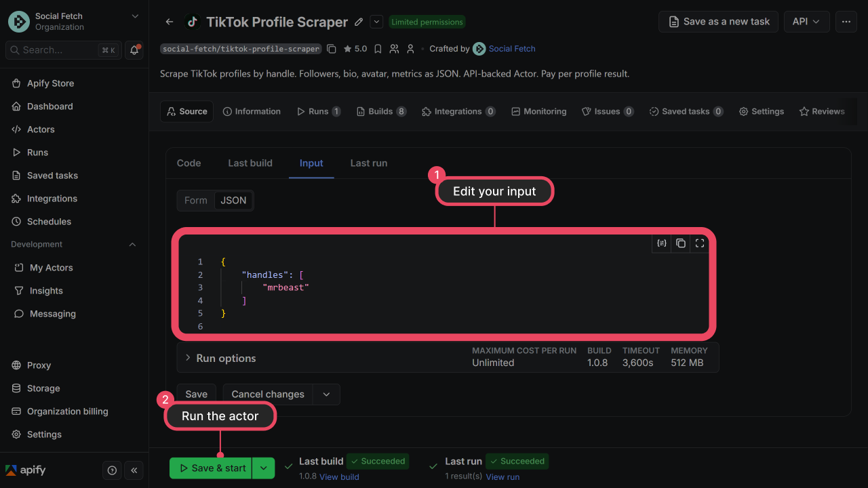Open the dropdown arrow next to Cancel changes
The height and width of the screenshot is (488, 868).
point(326,394)
